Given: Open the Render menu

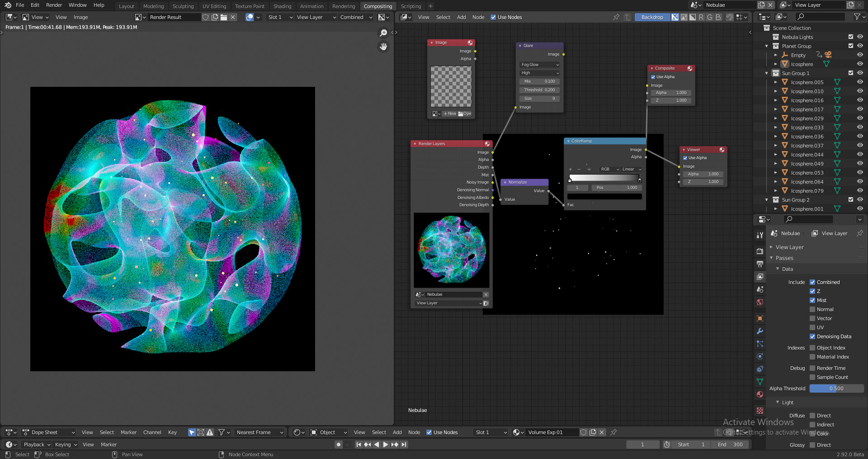Looking at the screenshot, I should click(54, 5).
